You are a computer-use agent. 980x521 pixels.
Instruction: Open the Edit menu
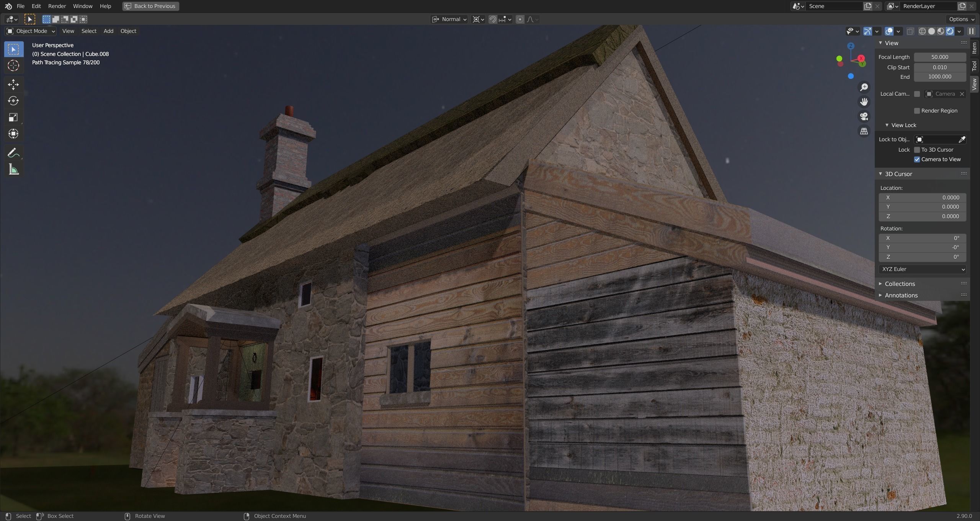pos(36,6)
